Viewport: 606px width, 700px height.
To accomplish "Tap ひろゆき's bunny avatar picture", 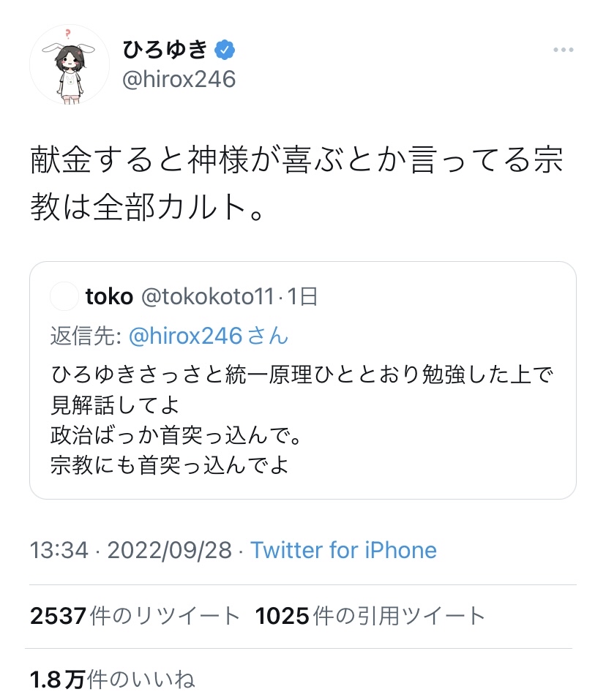I will [x=70, y=64].
